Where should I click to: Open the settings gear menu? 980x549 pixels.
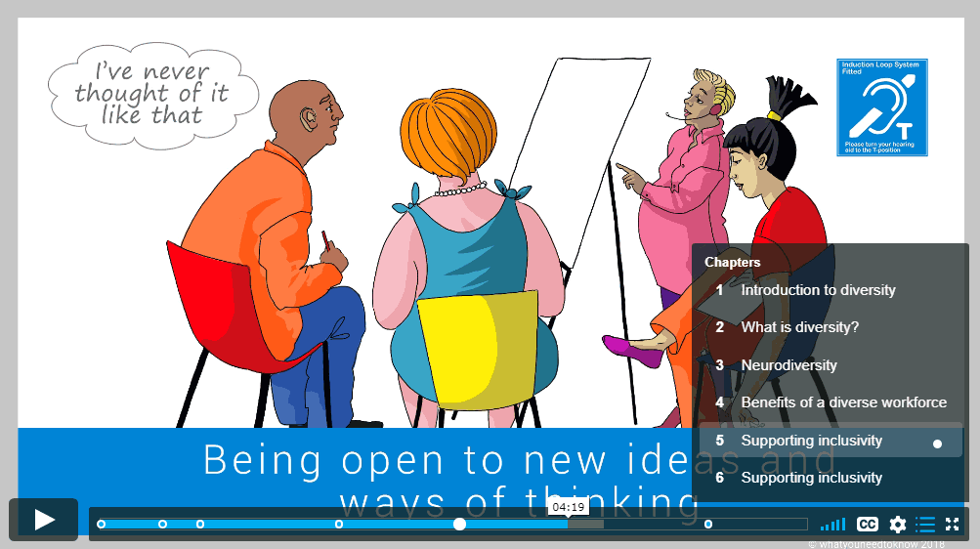[x=897, y=525]
